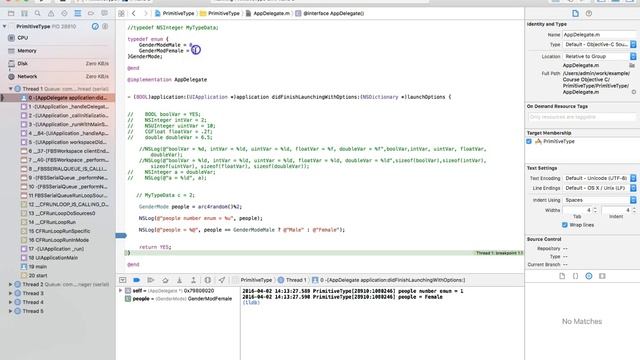Click the icon beside the debug gauge options
640x360 pixels.
click(x=105, y=26)
